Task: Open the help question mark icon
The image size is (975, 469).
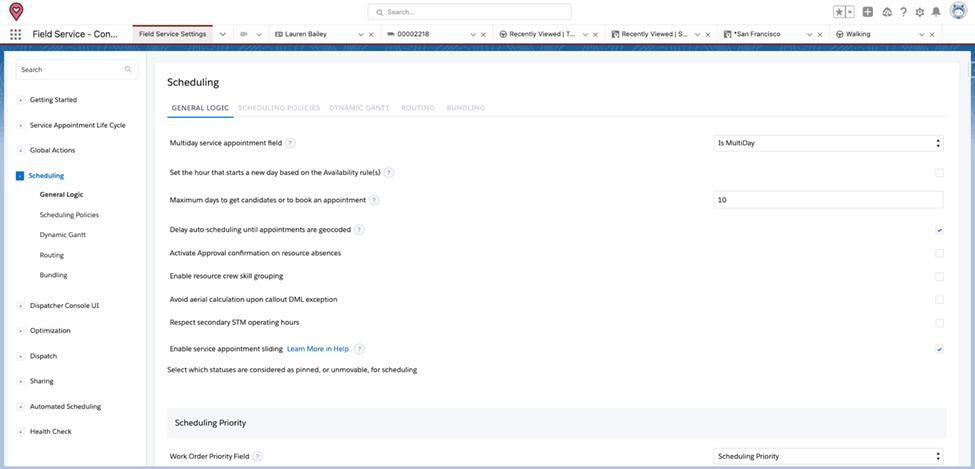Action: 903,12
